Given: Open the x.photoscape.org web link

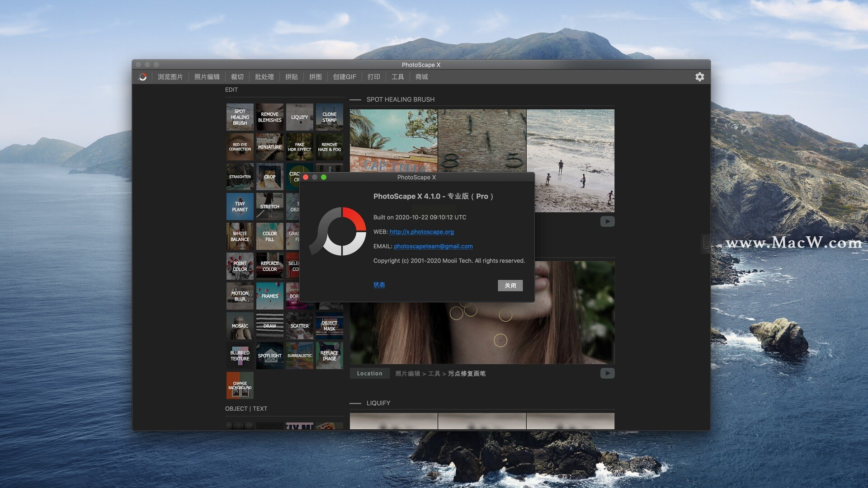Looking at the screenshot, I should (x=421, y=232).
